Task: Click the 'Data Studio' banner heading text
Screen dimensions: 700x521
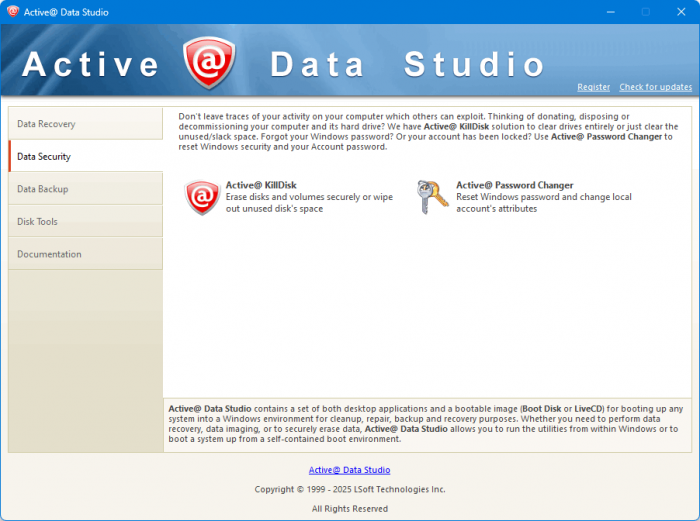Action: coord(407,64)
